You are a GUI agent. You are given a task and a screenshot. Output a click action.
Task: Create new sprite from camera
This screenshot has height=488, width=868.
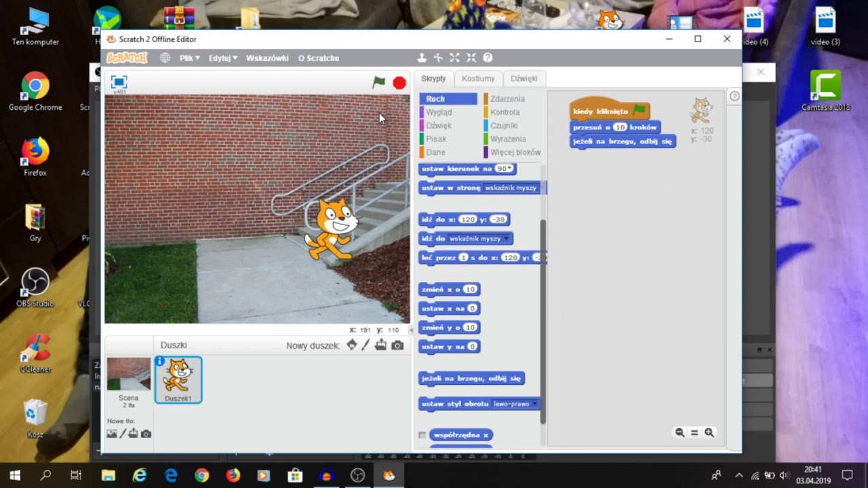[x=397, y=346]
